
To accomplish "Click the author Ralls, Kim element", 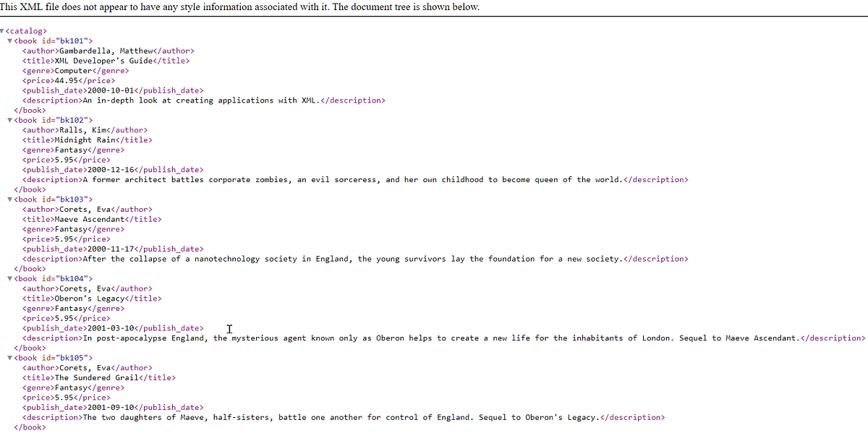I will pos(83,129).
